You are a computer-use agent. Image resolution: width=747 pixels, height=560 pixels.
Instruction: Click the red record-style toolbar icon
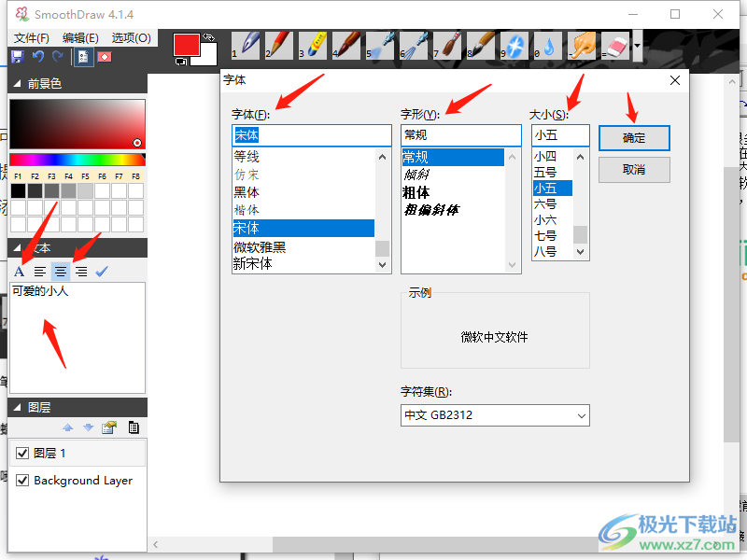(105, 57)
